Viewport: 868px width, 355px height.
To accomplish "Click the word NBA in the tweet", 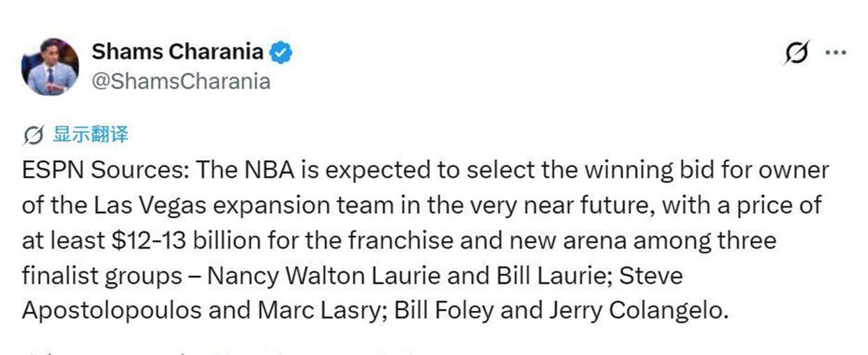I will pyautogui.click(x=266, y=170).
